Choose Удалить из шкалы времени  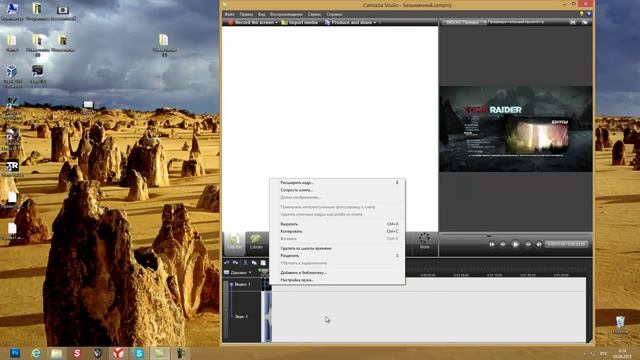click(338, 248)
